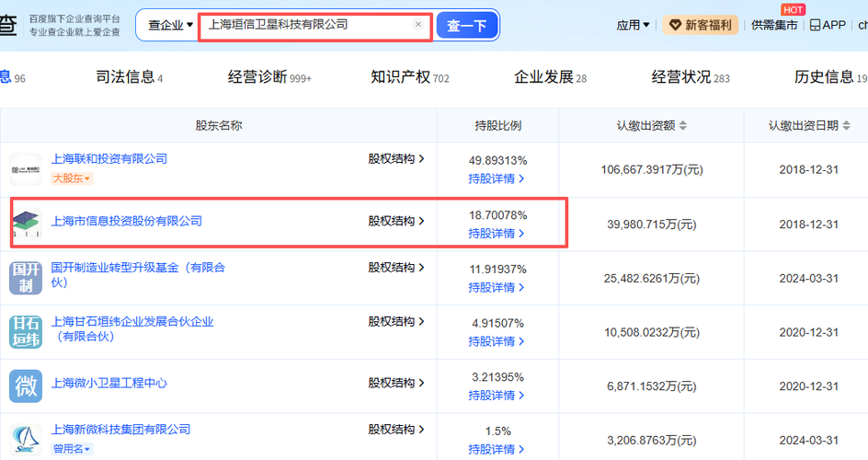Clear the search box with the x icon
The image size is (868, 460).
[418, 24]
